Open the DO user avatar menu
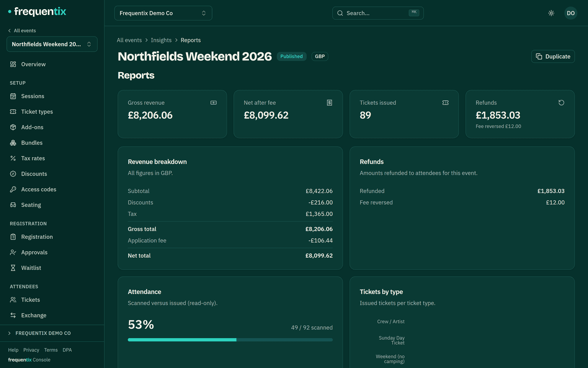 click(571, 13)
